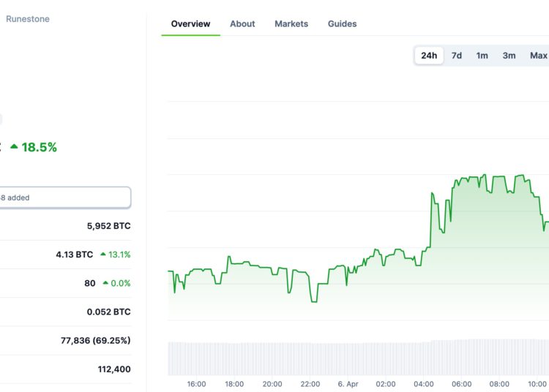
Task: Click the Runestone breadcrumb link
Action: 28,19
